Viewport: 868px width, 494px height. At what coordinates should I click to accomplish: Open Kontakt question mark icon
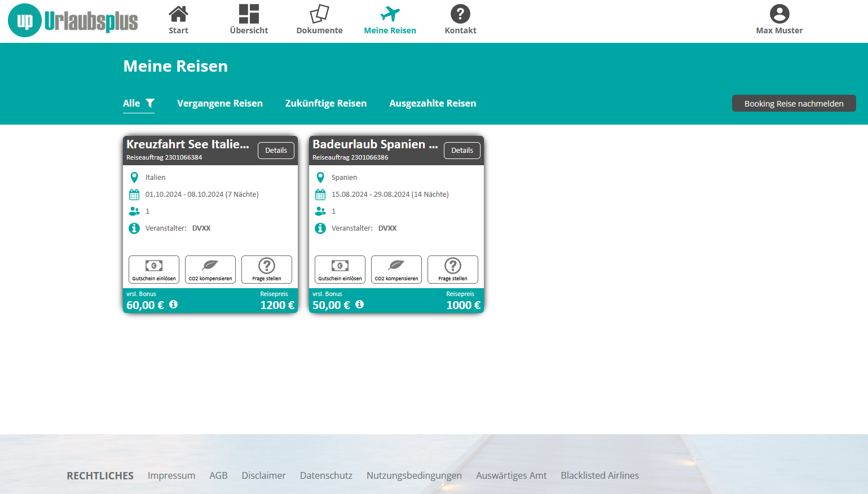click(x=460, y=15)
